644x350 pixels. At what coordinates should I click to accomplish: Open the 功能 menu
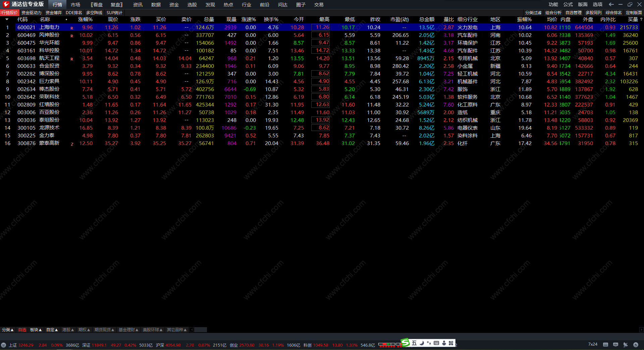553,4
